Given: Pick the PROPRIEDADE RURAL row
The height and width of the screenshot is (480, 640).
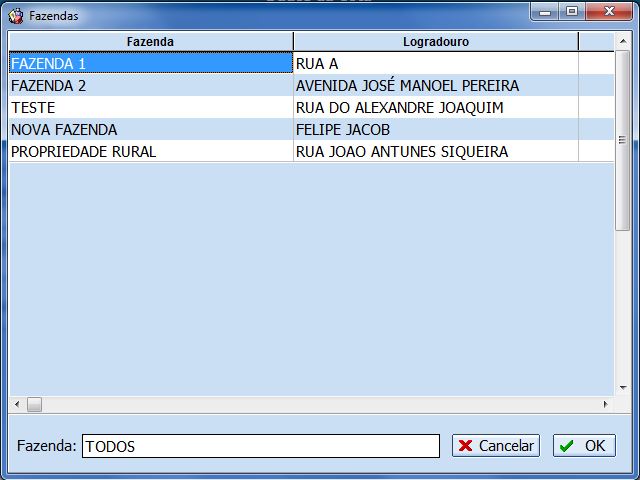Looking at the screenshot, I should [x=150, y=152].
